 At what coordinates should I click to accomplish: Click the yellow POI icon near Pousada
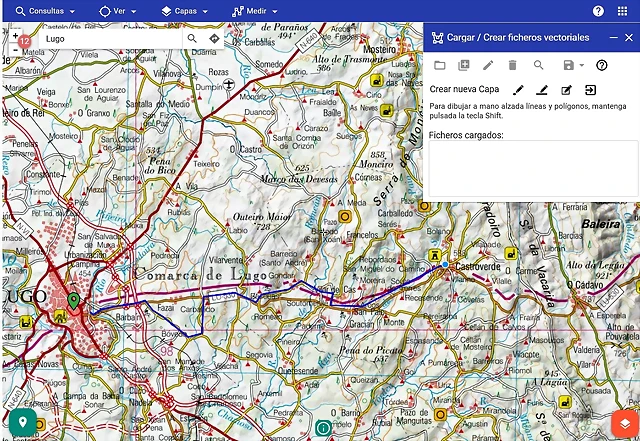(564, 402)
